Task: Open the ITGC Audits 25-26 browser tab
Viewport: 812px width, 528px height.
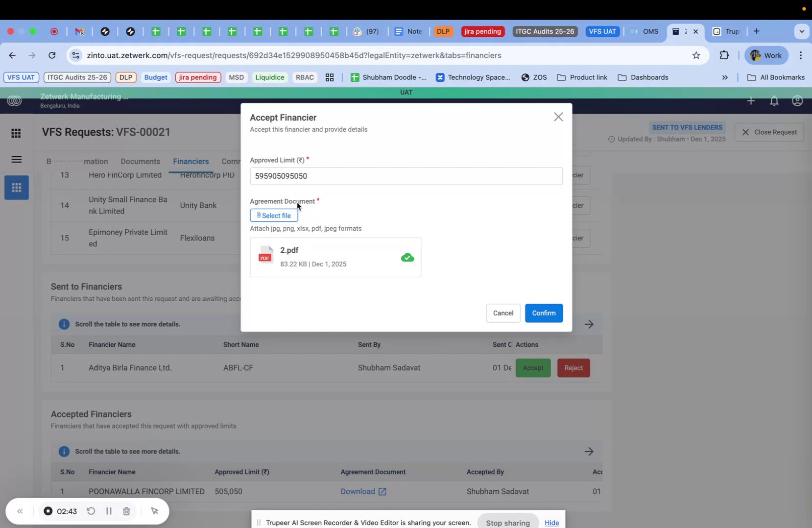Action: pyautogui.click(x=545, y=31)
